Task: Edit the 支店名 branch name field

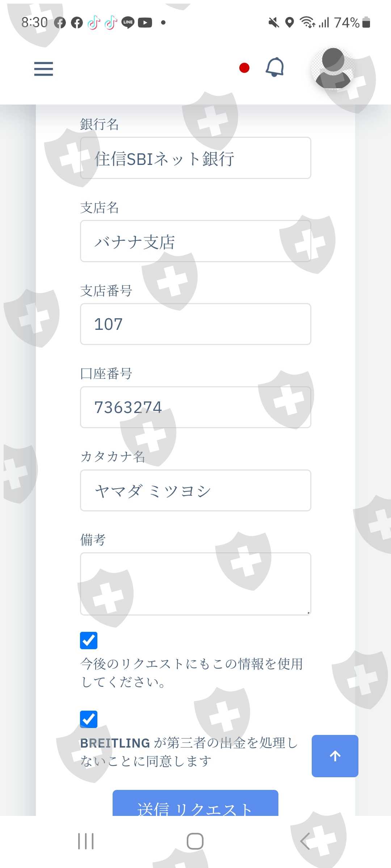Action: [195, 241]
